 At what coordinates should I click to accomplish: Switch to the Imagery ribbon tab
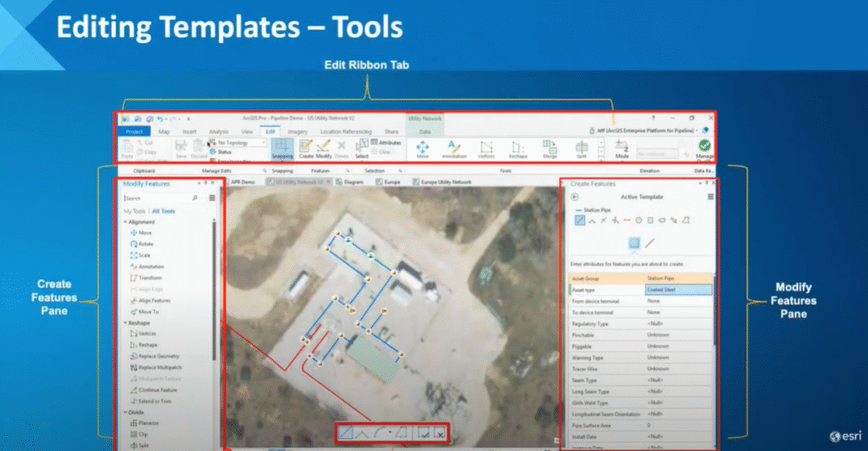coord(298,131)
